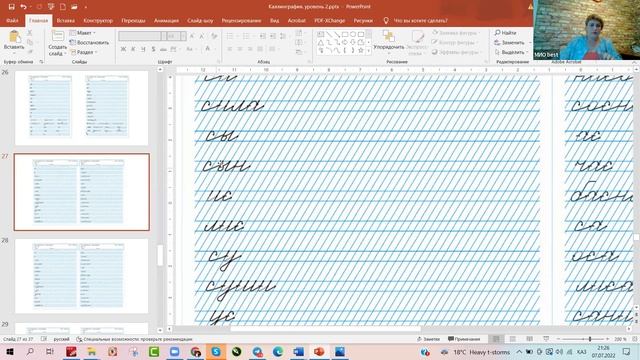Screen dimensions: 640x360
Task: Open the Макет layout dropdown
Action: point(83,33)
